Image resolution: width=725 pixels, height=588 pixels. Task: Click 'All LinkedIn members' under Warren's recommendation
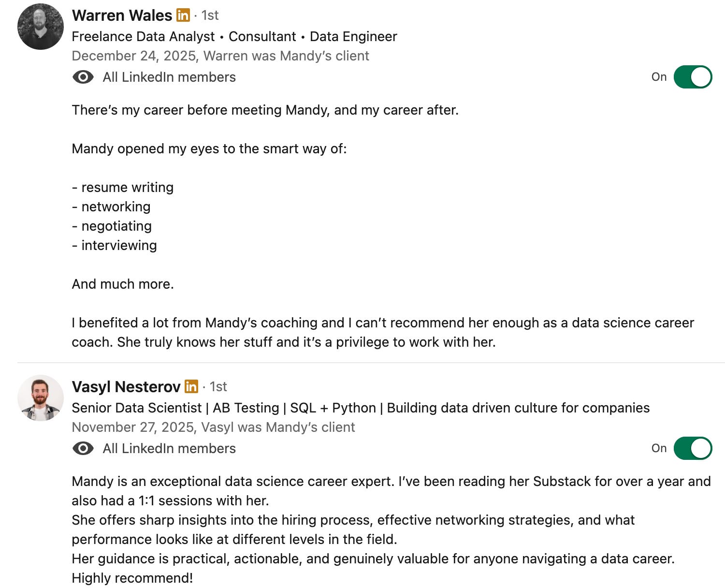point(169,77)
